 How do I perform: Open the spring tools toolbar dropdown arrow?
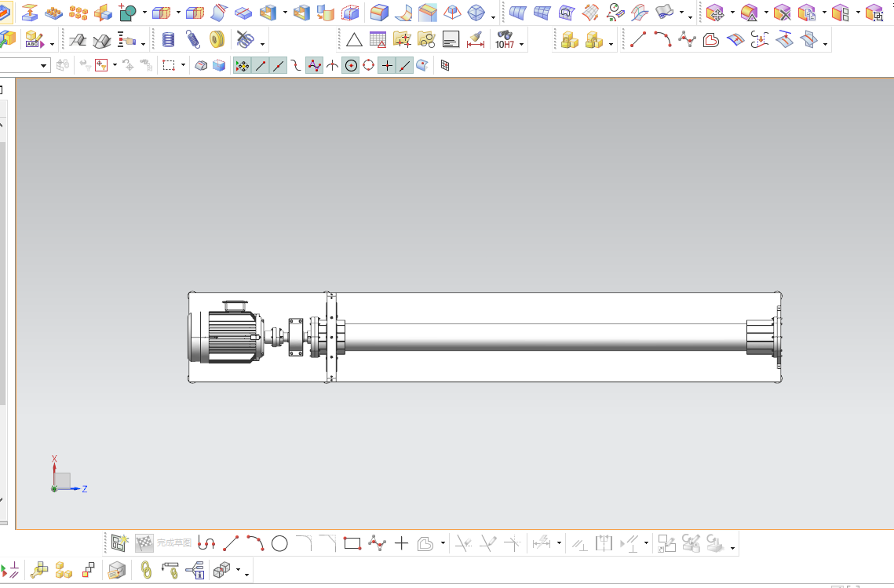click(262, 44)
